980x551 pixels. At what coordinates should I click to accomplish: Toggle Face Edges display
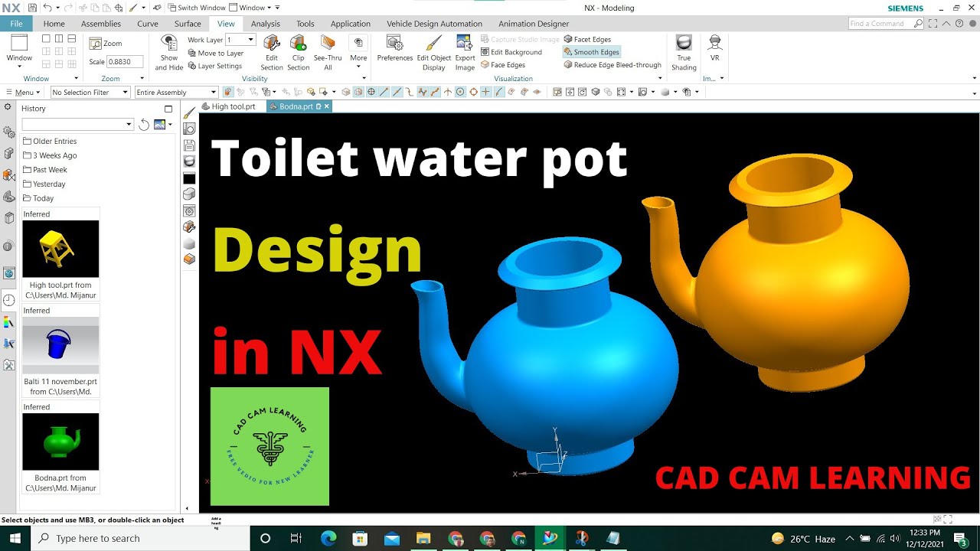502,65
